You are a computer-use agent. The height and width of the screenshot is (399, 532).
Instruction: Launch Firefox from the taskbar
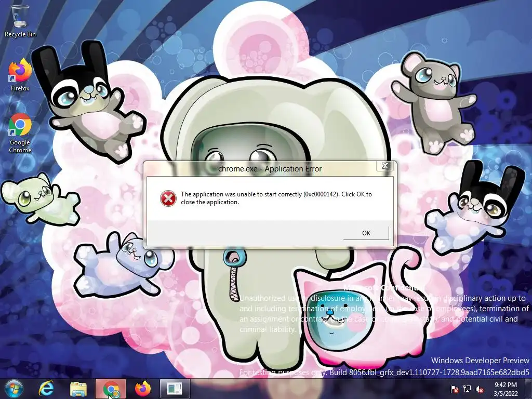[142, 389]
